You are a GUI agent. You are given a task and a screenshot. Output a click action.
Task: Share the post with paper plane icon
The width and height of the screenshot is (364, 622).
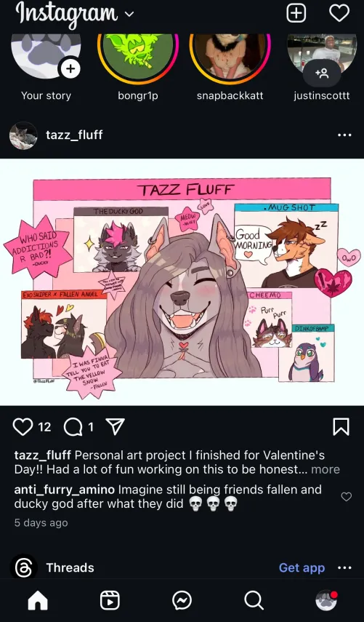(x=116, y=427)
